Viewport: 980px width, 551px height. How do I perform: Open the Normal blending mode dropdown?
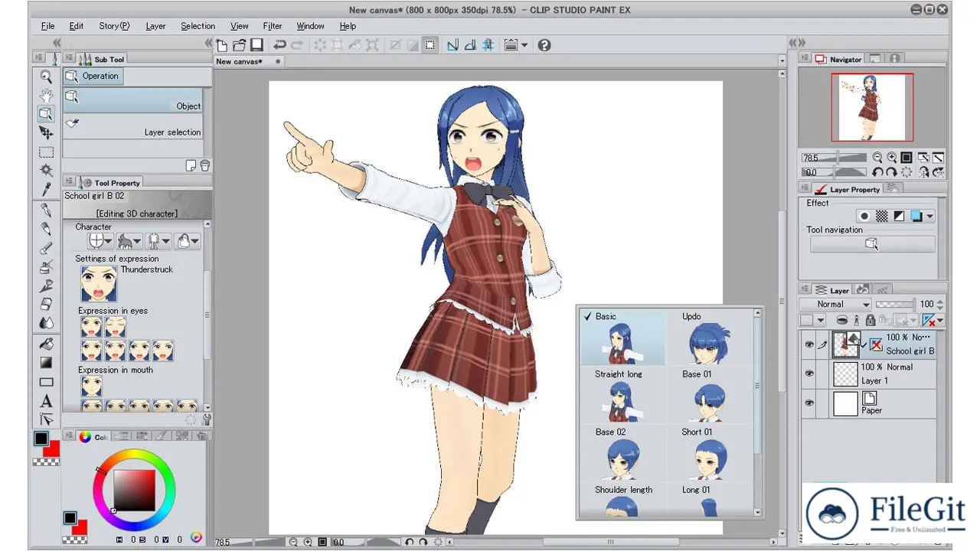[x=835, y=304]
